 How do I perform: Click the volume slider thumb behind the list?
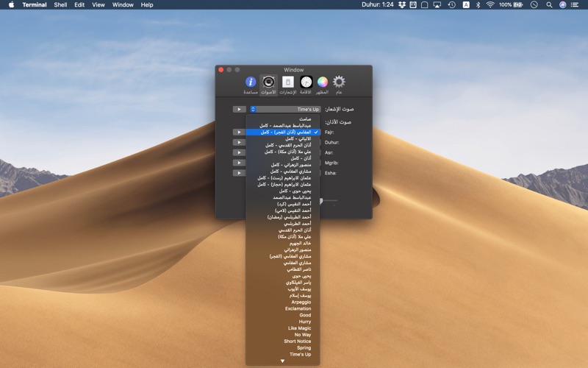[x=321, y=202]
